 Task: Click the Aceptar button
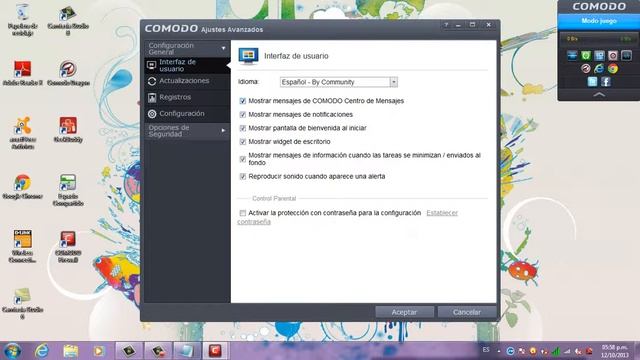pos(404,312)
